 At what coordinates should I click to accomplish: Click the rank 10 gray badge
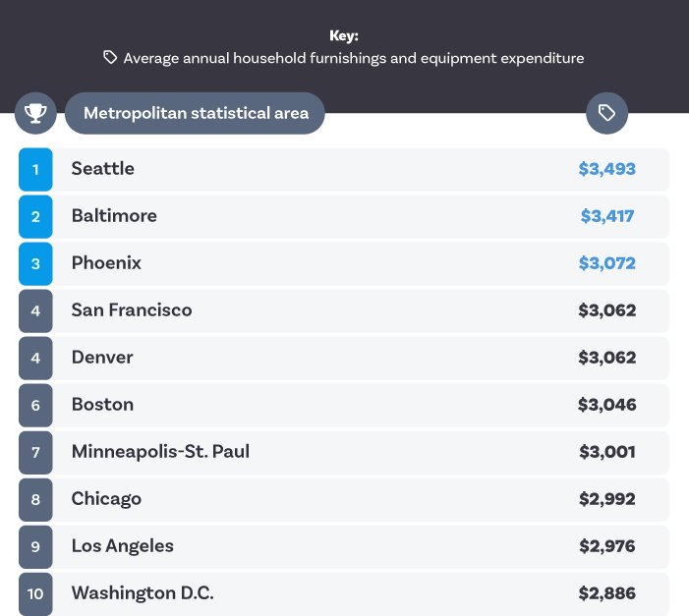pos(35,593)
